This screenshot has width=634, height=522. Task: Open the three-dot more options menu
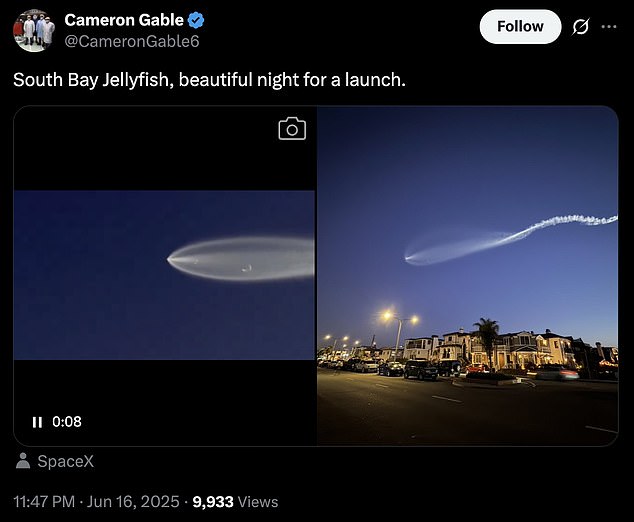click(609, 27)
